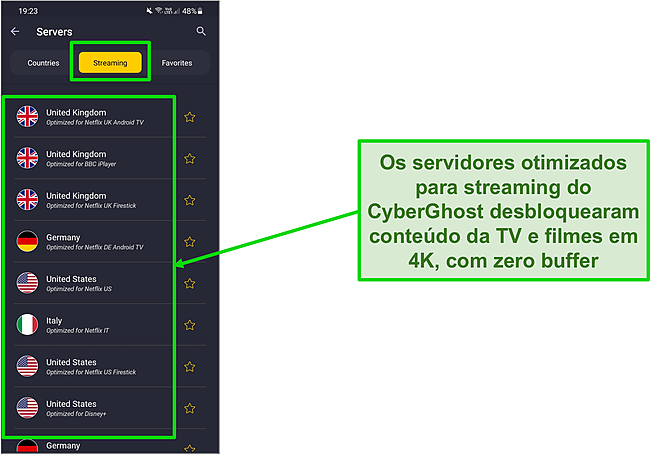Open server search with magnifier icon

(x=201, y=31)
